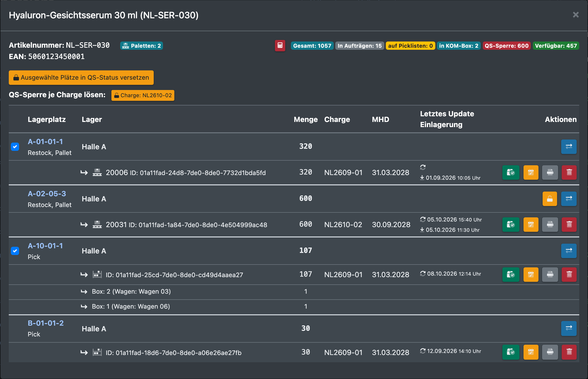Release QS lock for Charge NL2610-02
588x379 pixels.
143,95
